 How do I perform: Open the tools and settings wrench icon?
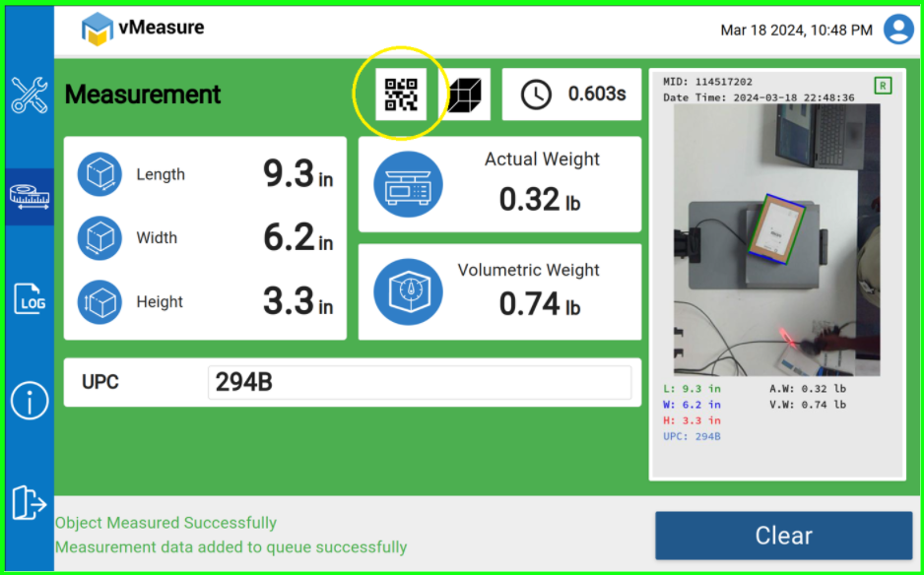(30, 96)
